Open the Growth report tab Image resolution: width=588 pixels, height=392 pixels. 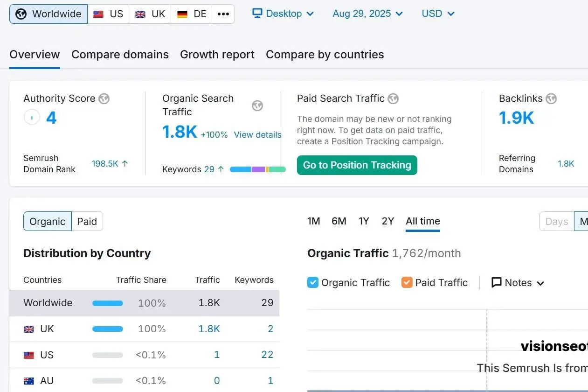(x=217, y=55)
